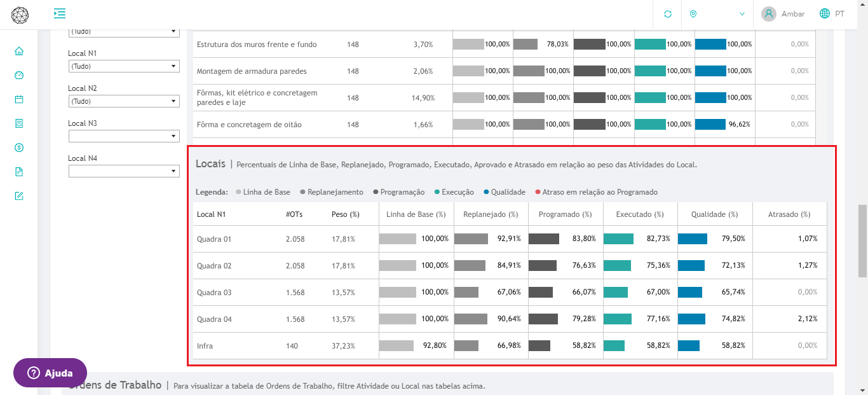Open the Home sidebar icon

coord(19,51)
